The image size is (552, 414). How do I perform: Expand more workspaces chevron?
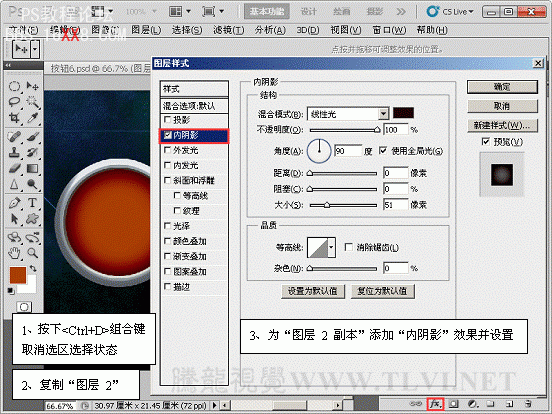(x=401, y=12)
